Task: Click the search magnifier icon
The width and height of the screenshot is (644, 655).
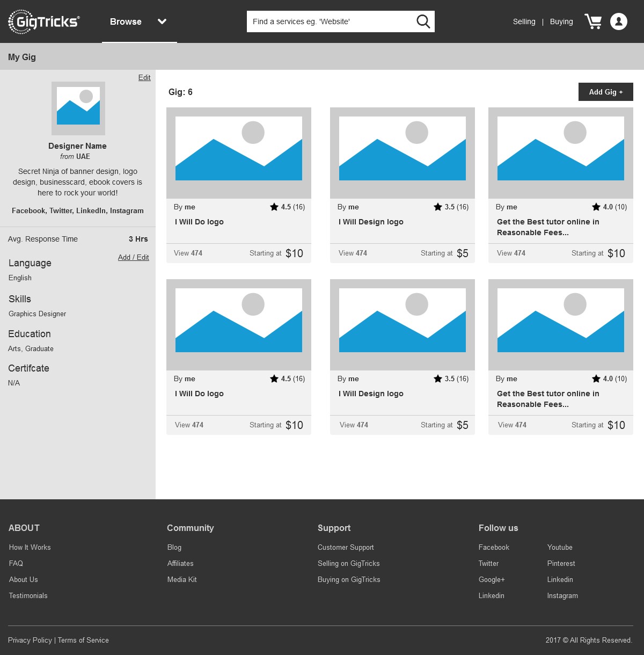Action: 423,21
